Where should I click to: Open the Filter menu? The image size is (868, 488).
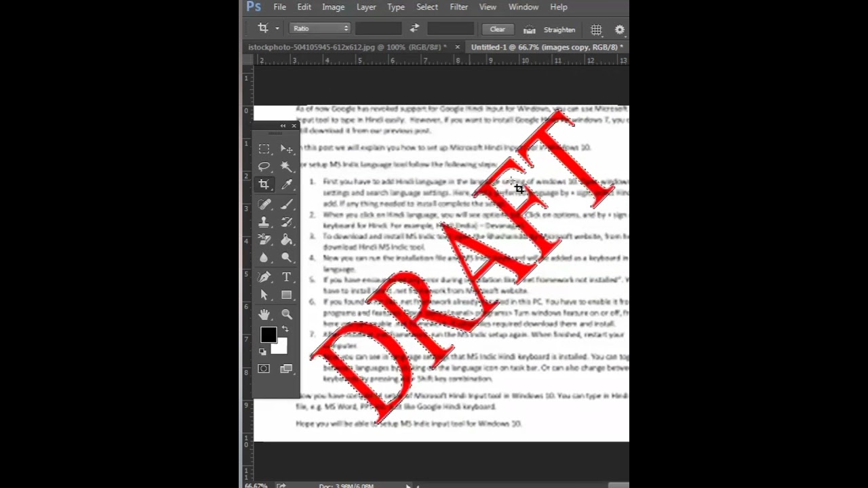[459, 7]
